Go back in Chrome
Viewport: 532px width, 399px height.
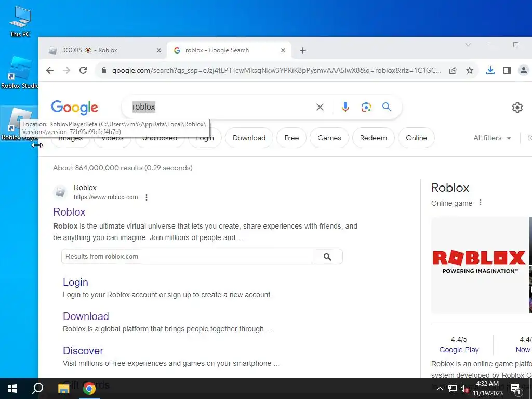pos(50,70)
